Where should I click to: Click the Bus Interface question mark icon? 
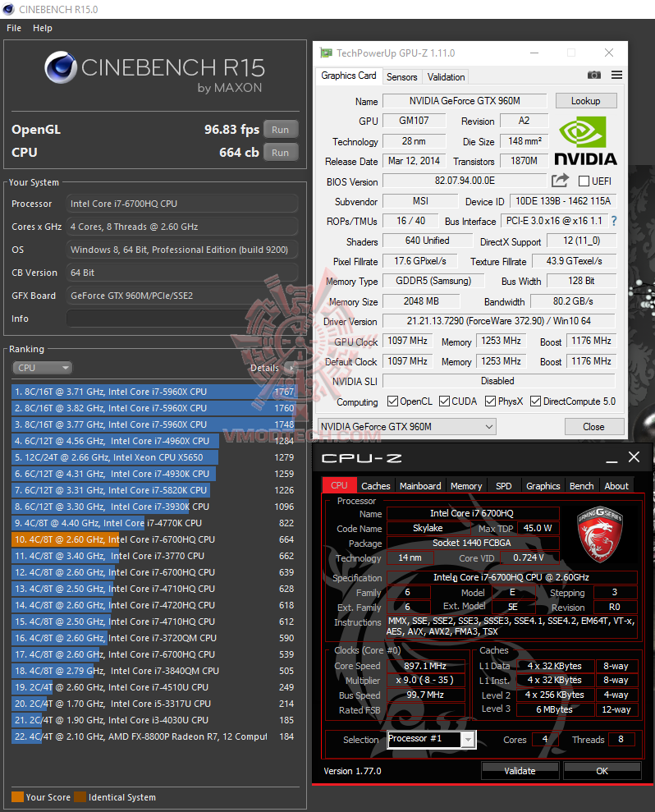[614, 221]
